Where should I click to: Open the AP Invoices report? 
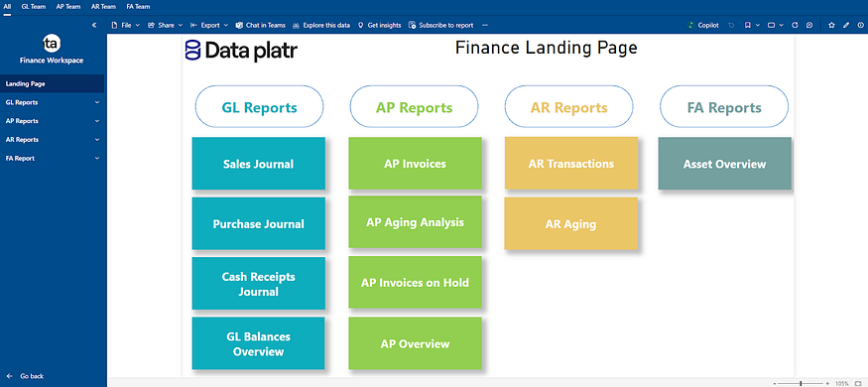pyautogui.click(x=416, y=164)
